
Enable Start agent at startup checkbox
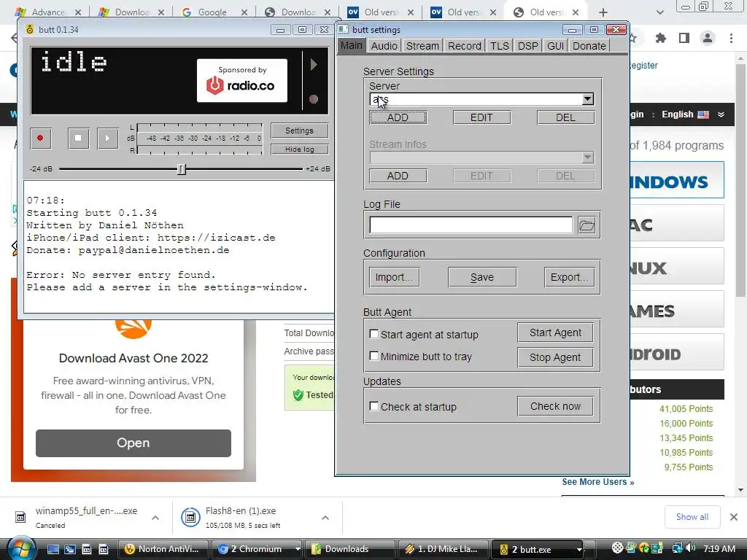click(x=374, y=334)
